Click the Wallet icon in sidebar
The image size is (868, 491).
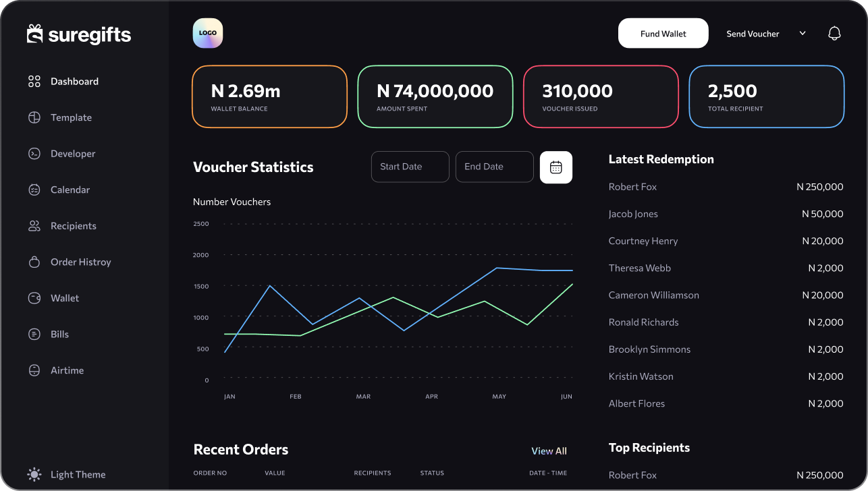pyautogui.click(x=34, y=298)
